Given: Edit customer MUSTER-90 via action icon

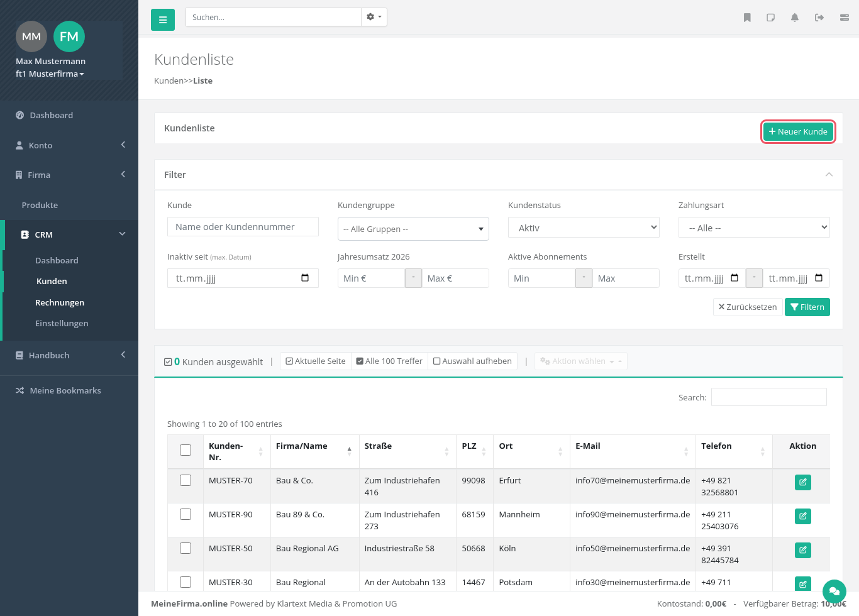Looking at the screenshot, I should pos(803,517).
